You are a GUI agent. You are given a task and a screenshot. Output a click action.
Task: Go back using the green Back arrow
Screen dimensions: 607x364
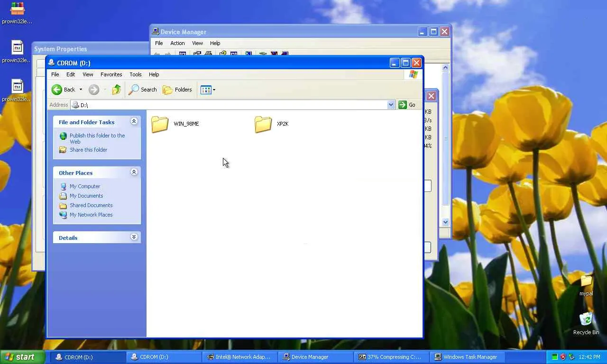[64, 90]
